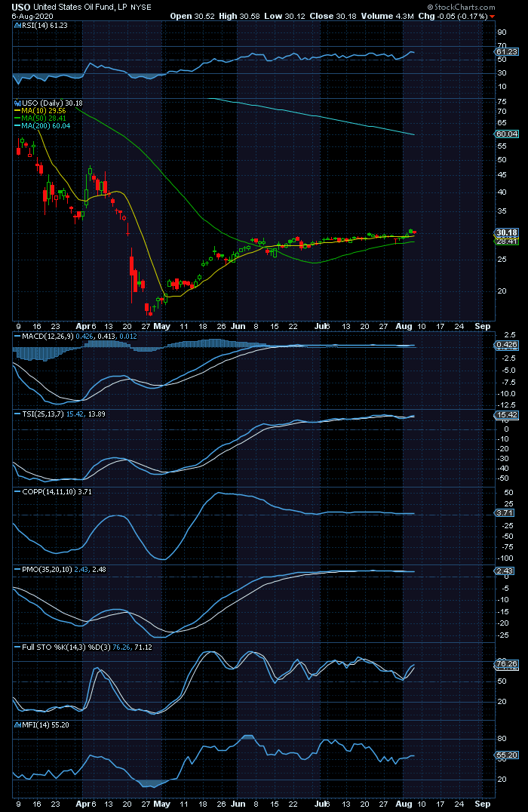Click the 0.426 MACD value tag
Viewport: 528px width, 812px height.
pos(506,345)
